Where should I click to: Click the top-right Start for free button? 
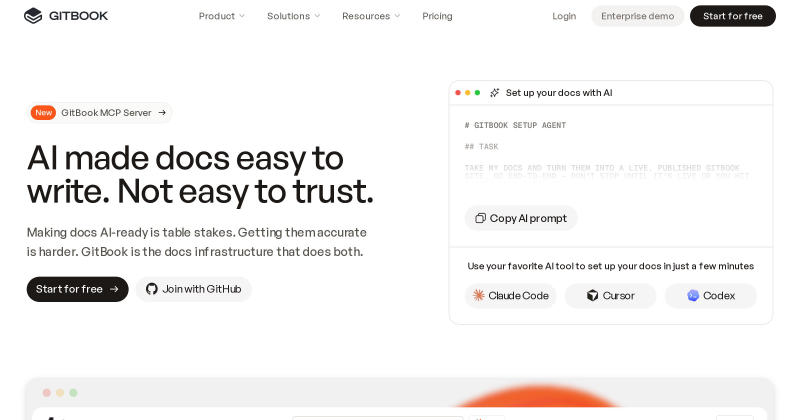tap(733, 16)
